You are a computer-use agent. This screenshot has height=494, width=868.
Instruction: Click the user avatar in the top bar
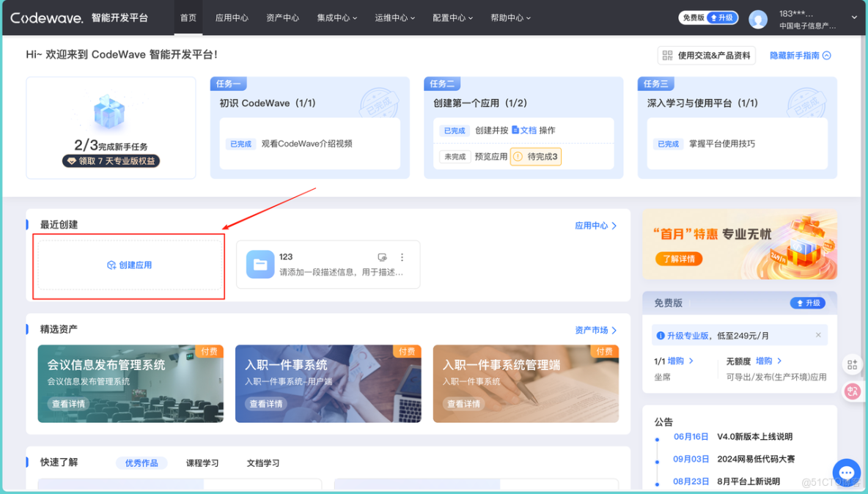click(758, 18)
